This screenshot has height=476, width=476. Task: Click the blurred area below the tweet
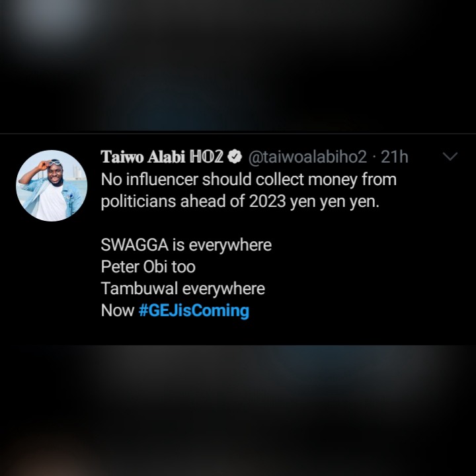click(x=238, y=410)
